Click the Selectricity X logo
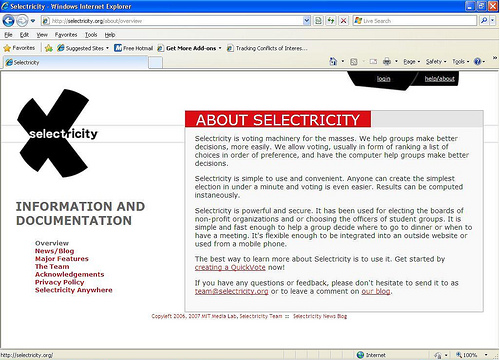Screen dimensions: 500x360 pyautogui.click(x=57, y=133)
